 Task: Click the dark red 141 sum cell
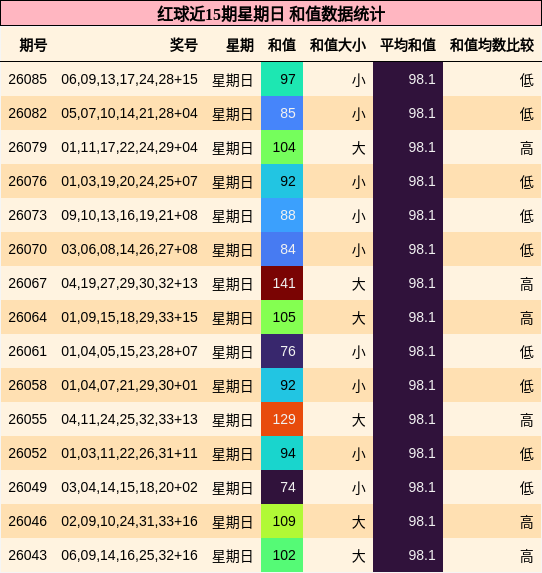coord(282,283)
